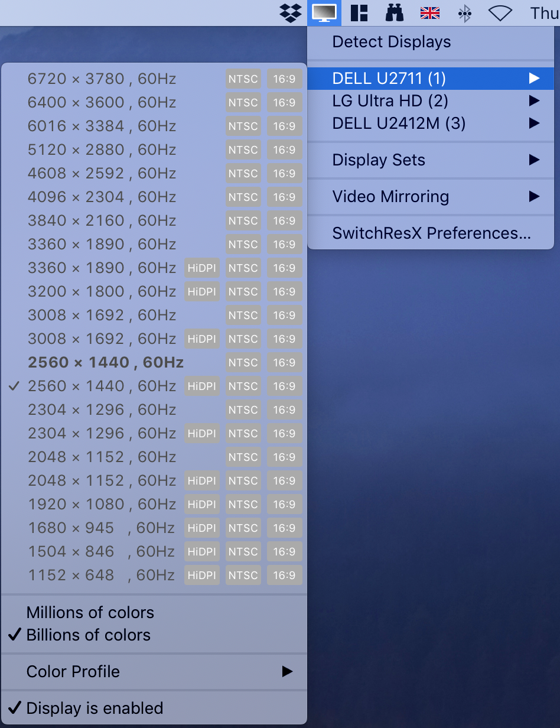Select 6016 × 3384, 60Hz resolution

(x=154, y=126)
